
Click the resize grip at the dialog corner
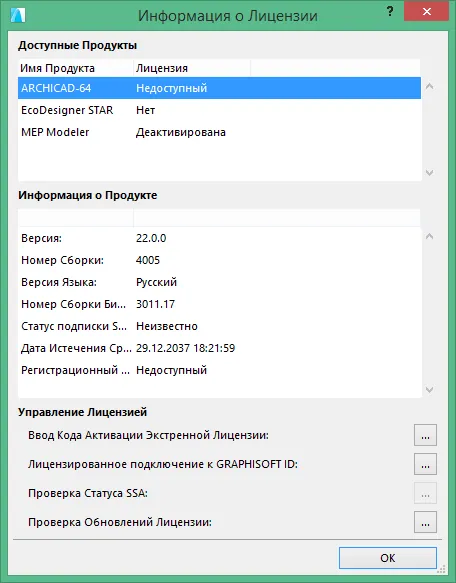coord(442,569)
